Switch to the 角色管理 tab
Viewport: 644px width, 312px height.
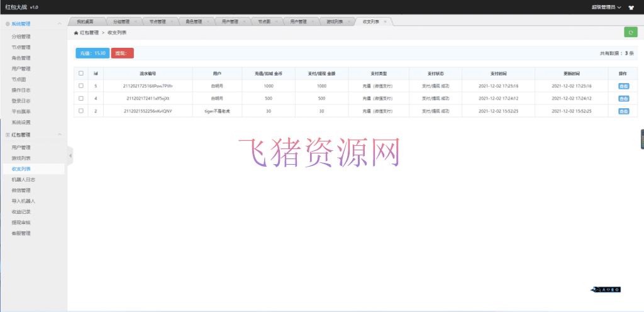click(x=194, y=22)
